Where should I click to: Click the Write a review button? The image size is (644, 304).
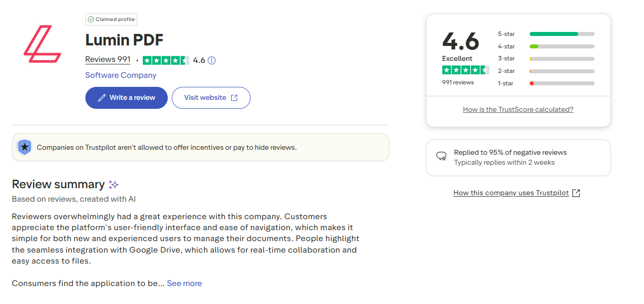[126, 97]
